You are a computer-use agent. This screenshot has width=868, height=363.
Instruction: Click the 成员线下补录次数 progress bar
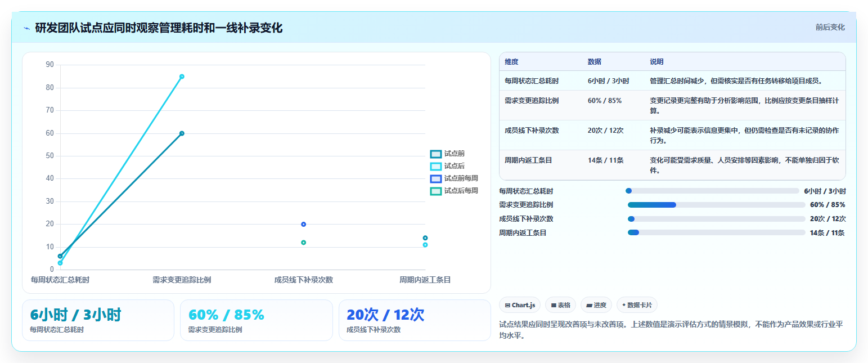tap(717, 219)
